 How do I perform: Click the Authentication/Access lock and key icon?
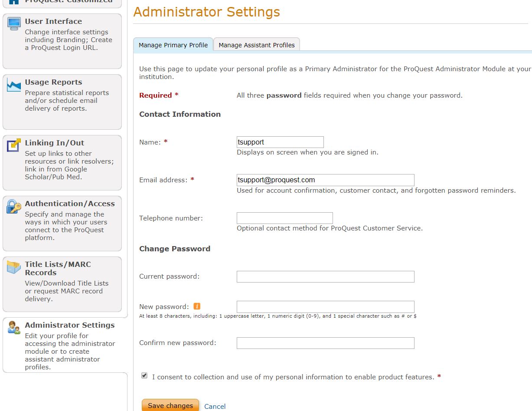[x=14, y=207]
